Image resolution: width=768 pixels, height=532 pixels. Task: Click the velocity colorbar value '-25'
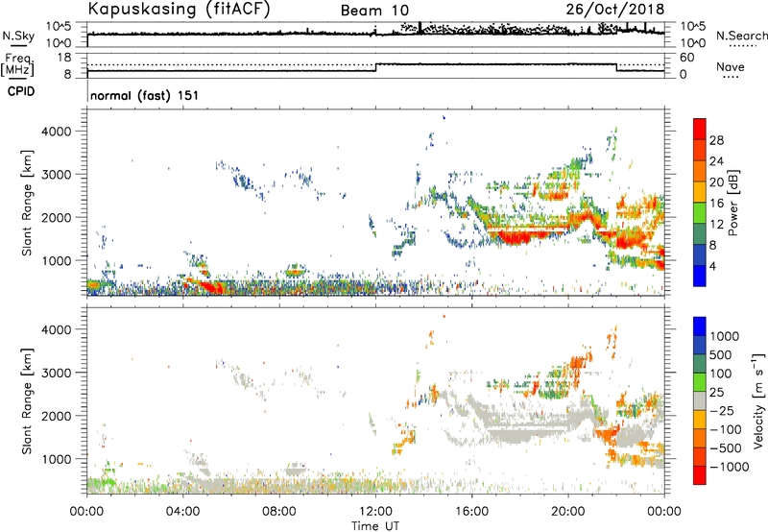pos(725,410)
